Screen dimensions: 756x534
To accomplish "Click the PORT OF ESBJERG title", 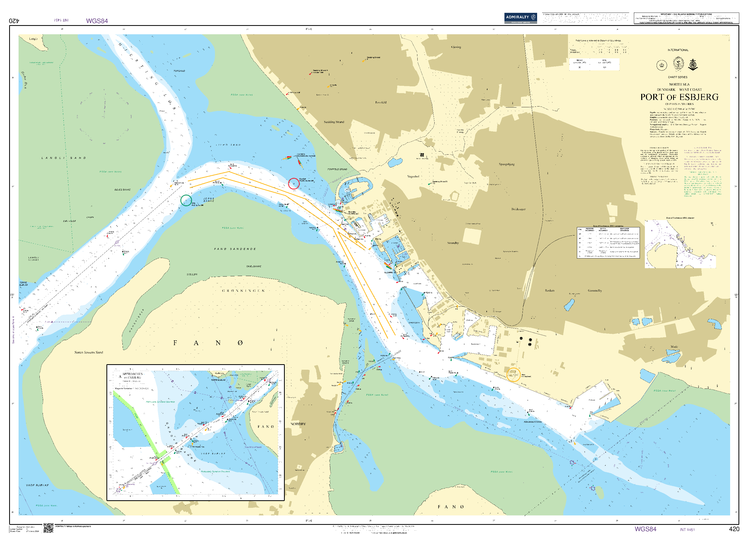I will [x=679, y=97].
